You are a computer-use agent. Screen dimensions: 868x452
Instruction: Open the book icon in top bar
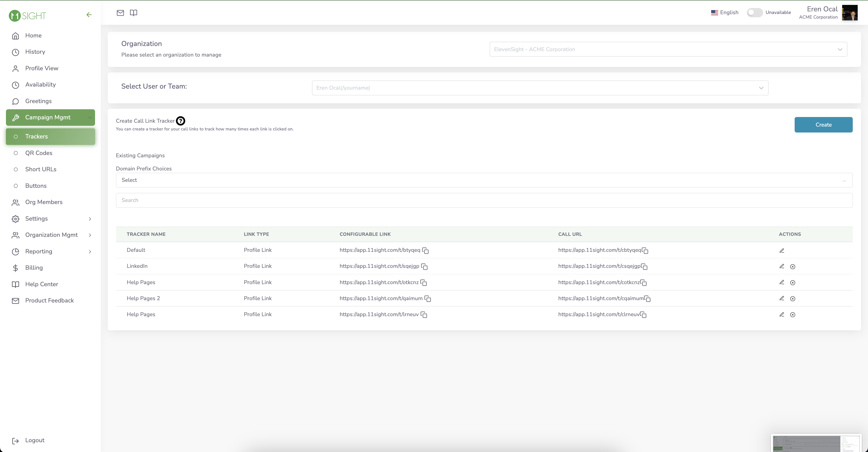[x=134, y=13]
